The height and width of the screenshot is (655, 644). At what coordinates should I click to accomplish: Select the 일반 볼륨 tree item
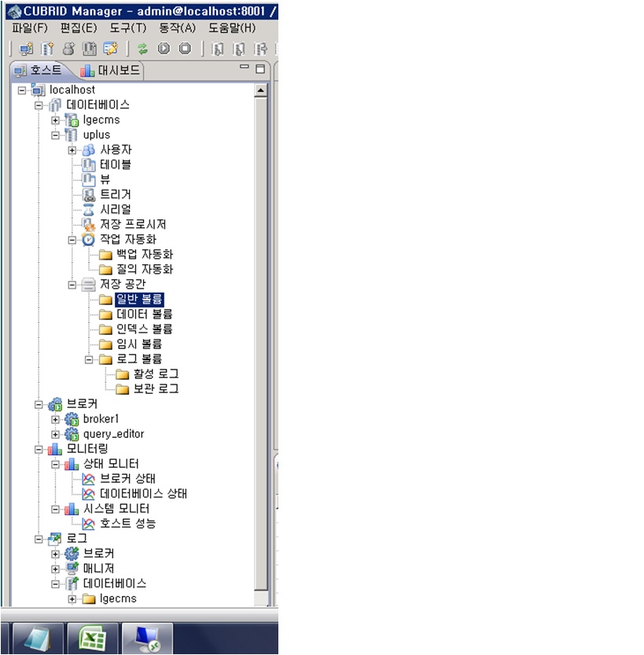click(139, 300)
